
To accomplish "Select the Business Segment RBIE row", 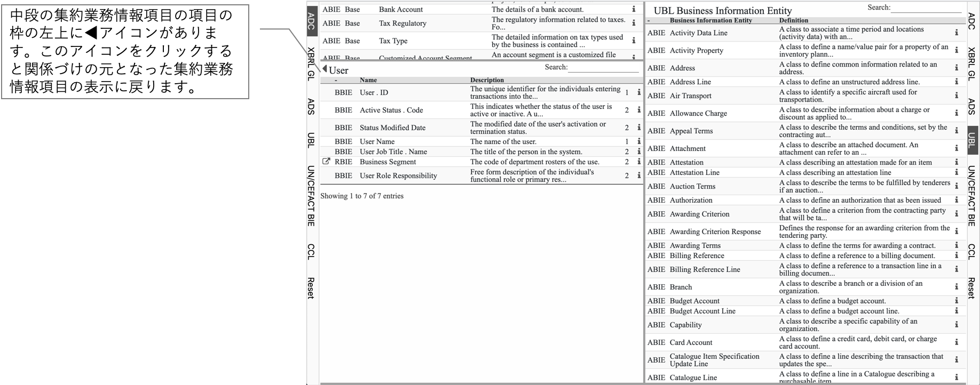I will coord(481,162).
